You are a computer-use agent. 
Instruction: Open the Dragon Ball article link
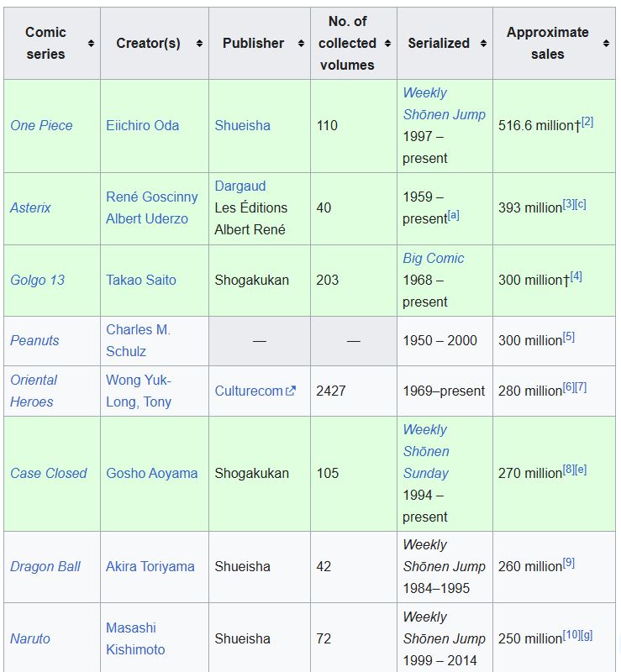coord(45,566)
